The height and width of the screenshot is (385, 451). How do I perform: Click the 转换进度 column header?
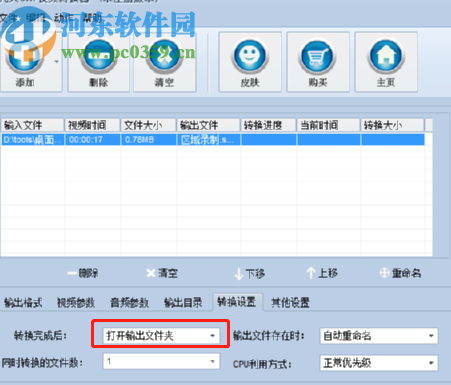[268, 125]
